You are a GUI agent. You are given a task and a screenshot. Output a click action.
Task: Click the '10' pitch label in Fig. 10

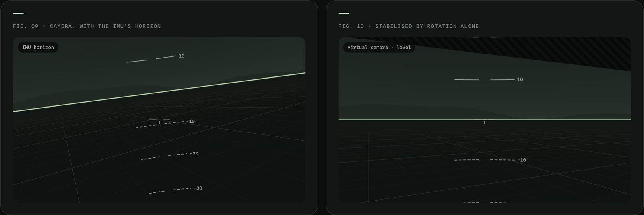click(x=520, y=79)
